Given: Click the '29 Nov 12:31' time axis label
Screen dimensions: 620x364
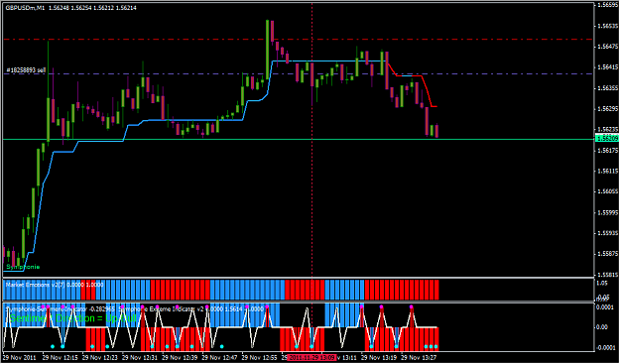Looking at the screenshot, I should [140, 357].
